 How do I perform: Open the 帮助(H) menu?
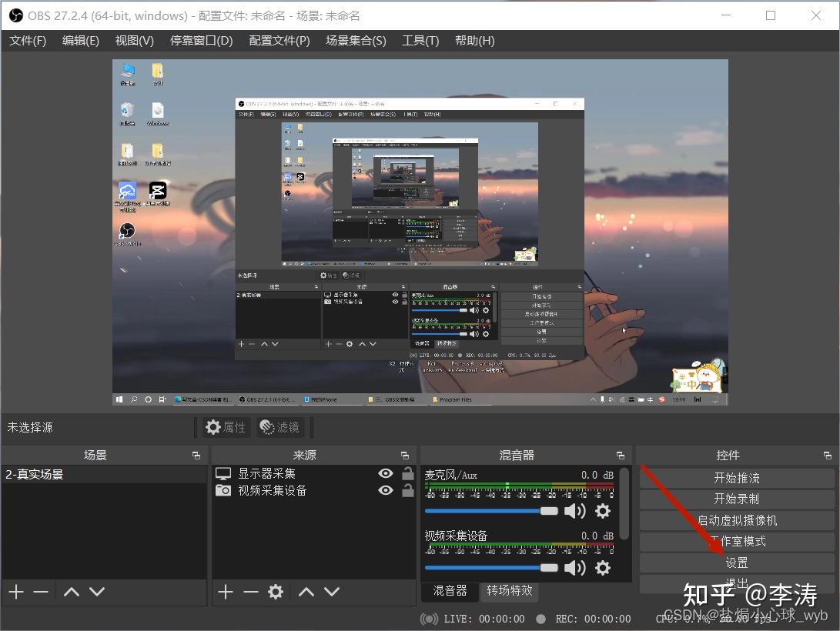coord(475,40)
